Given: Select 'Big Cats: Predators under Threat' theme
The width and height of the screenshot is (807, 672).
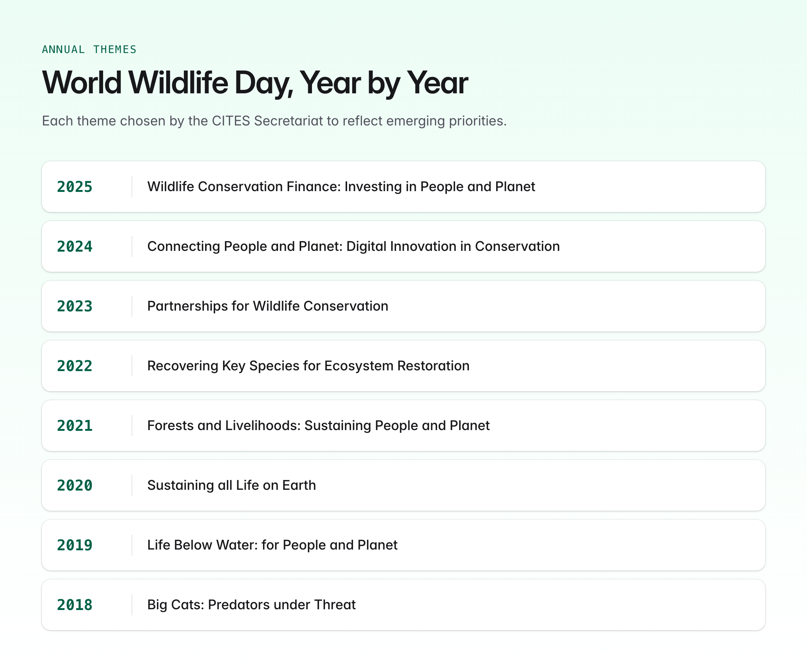Looking at the screenshot, I should click(251, 605).
